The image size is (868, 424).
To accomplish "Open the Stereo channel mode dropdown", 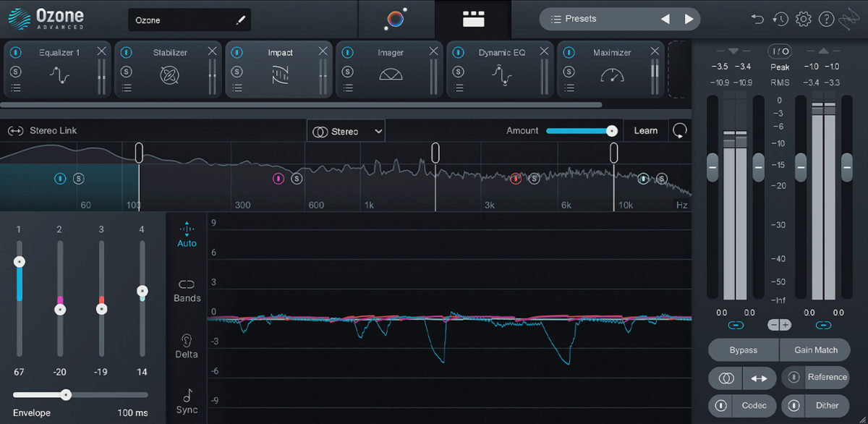I will tap(346, 131).
